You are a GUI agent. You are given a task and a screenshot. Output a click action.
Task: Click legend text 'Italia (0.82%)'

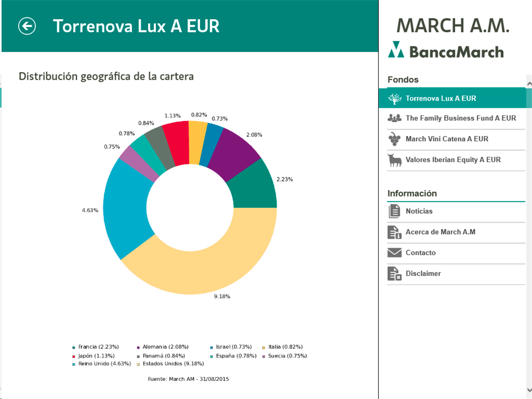click(285, 347)
